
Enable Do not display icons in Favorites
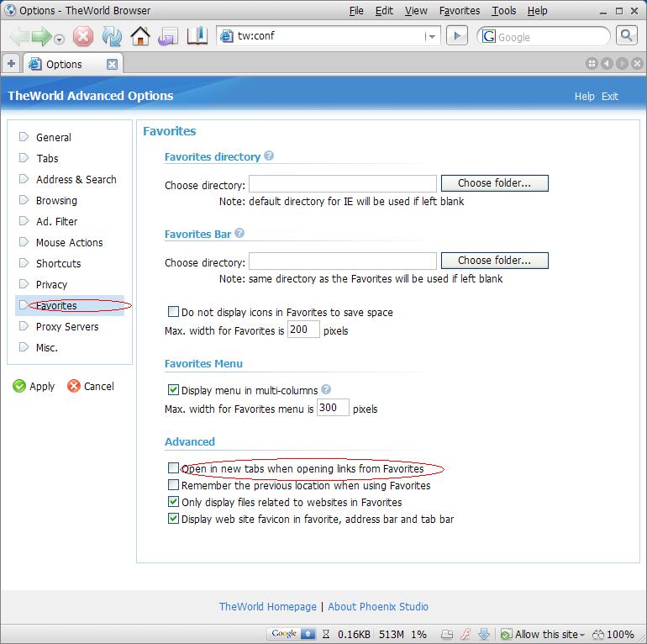(173, 311)
